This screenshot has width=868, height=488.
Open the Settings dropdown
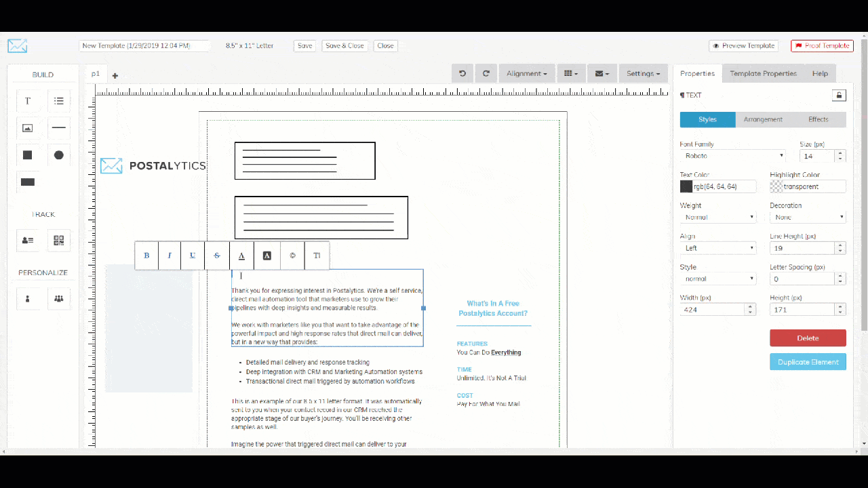(x=643, y=73)
